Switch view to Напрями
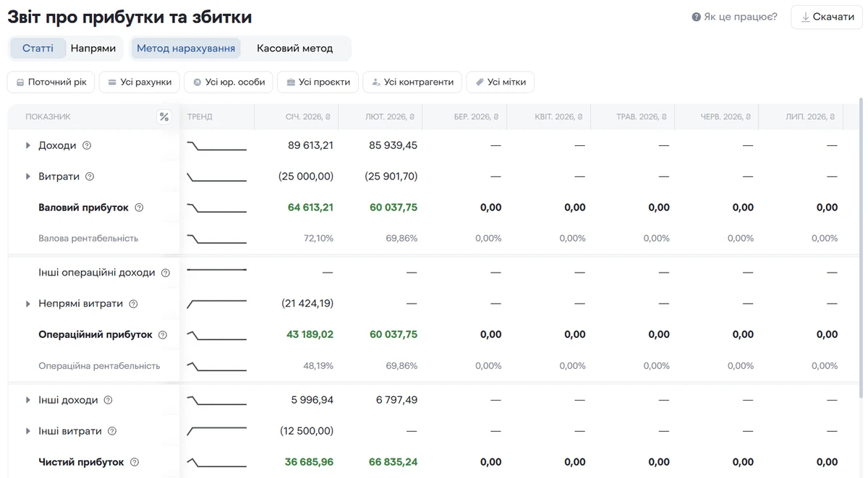 pos(93,48)
